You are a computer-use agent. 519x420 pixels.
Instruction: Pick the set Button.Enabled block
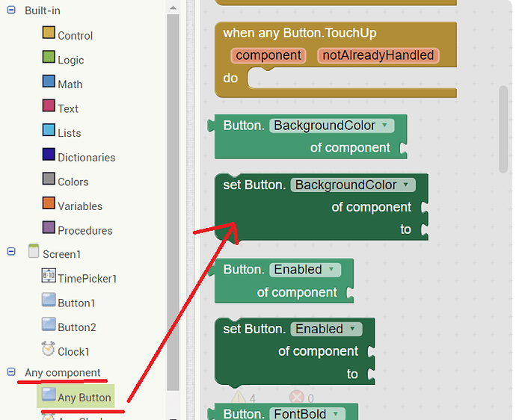point(295,352)
